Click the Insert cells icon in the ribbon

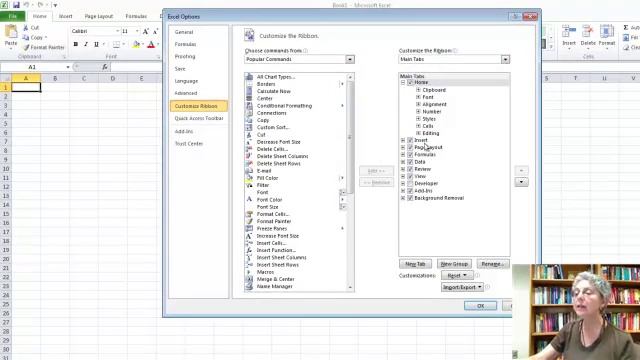[569, 32]
